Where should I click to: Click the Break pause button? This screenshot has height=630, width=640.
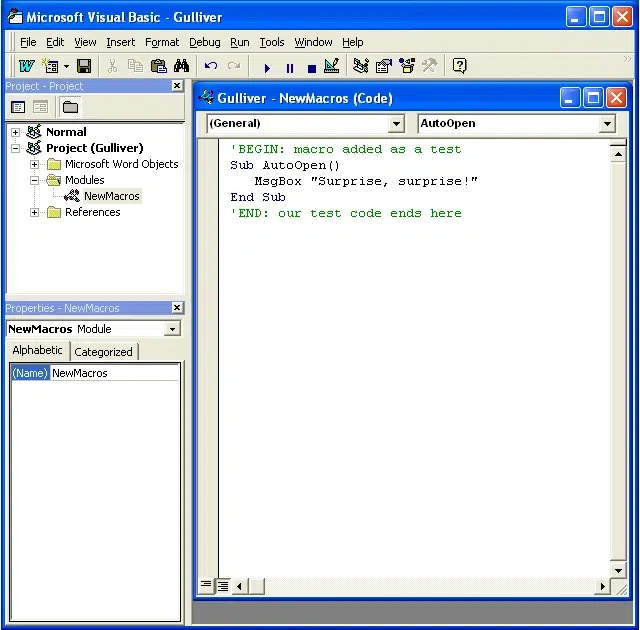pyautogui.click(x=290, y=68)
